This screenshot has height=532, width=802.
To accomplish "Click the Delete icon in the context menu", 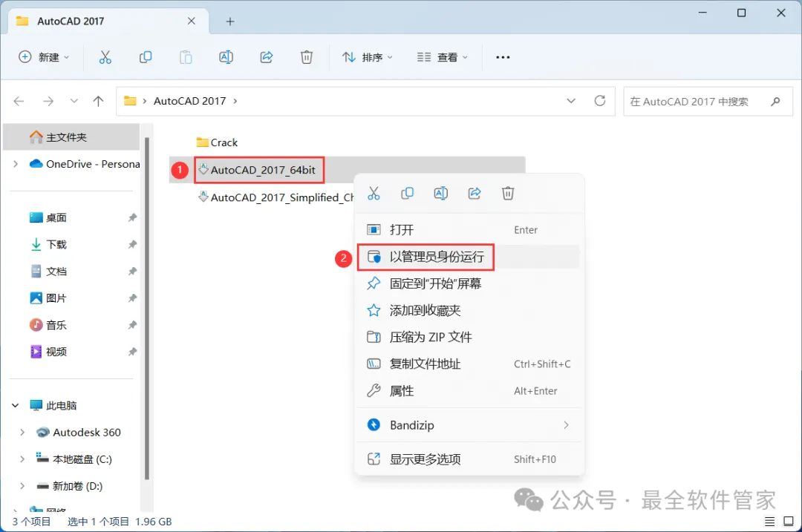I will coord(508,193).
